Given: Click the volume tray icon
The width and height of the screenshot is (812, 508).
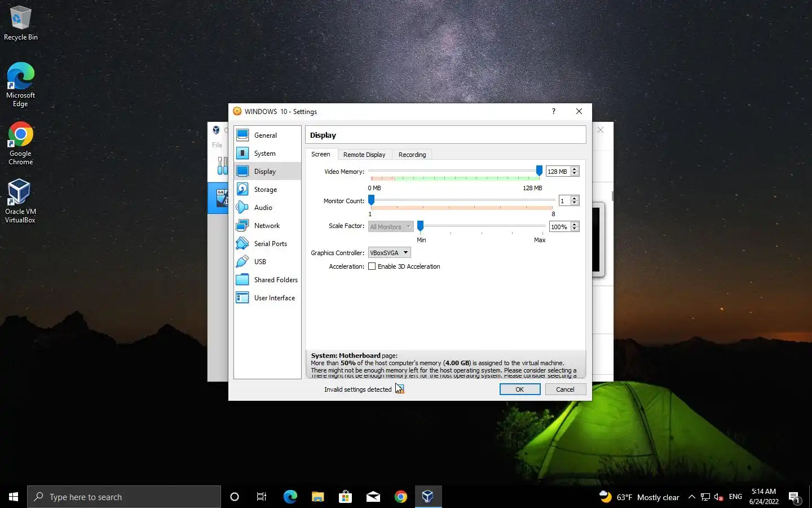Looking at the screenshot, I should tap(718, 497).
